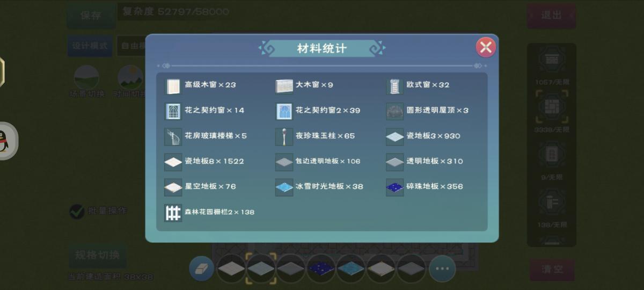Click the 碎珠地板 blue tile icon
Image resolution: width=644 pixels, height=290 pixels.
[x=394, y=187]
